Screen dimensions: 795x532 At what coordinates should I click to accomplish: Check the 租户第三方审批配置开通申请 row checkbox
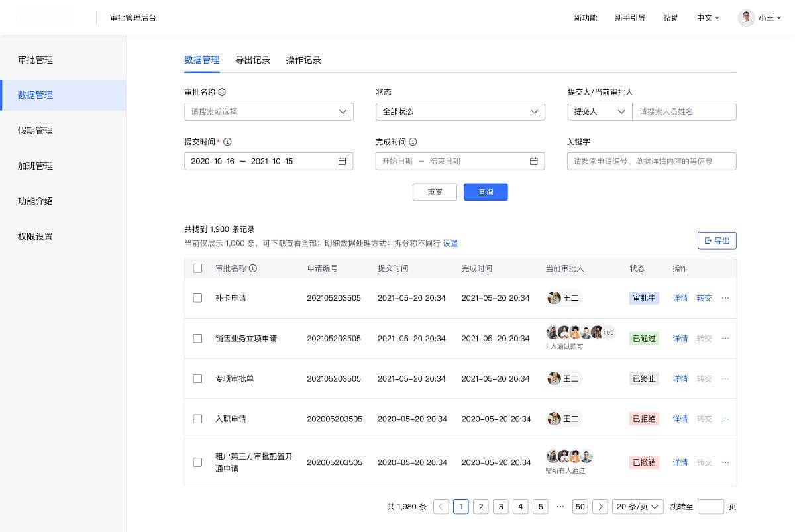[x=197, y=462]
